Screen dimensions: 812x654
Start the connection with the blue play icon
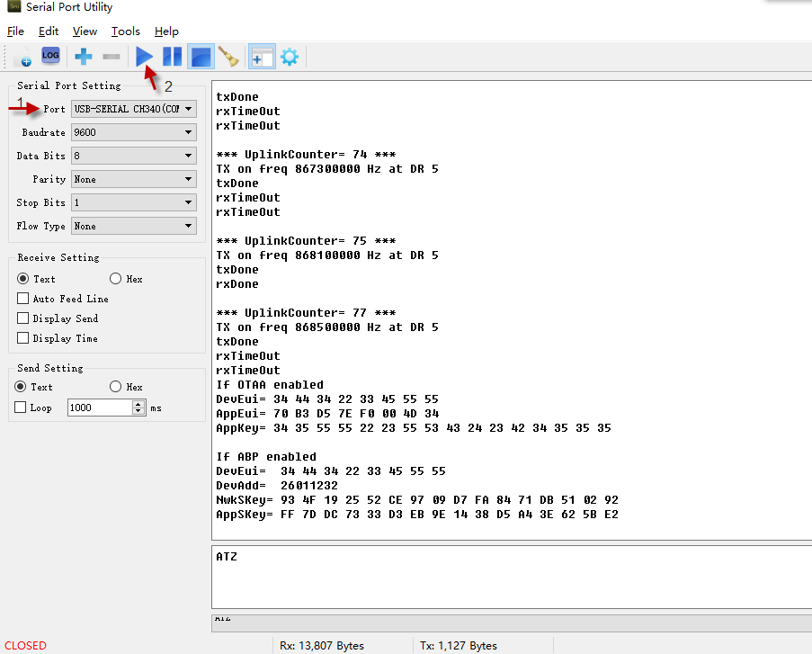pos(144,57)
